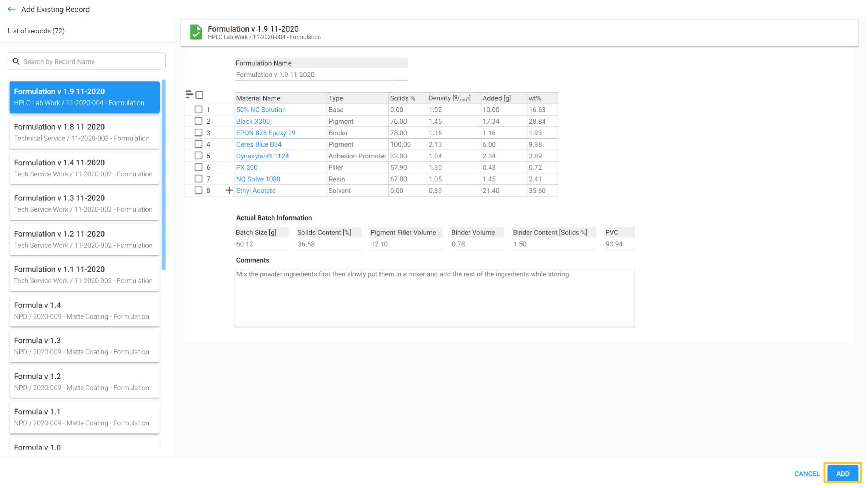Select the Formula v 1.1 record
Image resolution: width=868 pixels, height=488 pixels.
(85, 417)
